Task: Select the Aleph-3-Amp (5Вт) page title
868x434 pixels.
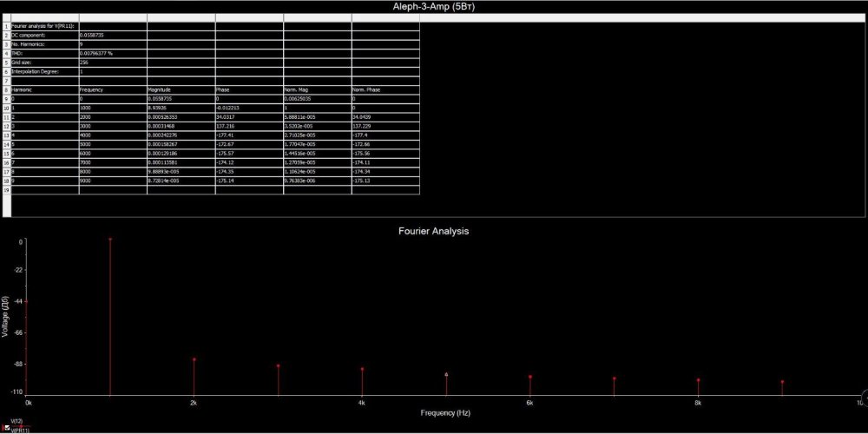Action: point(434,7)
